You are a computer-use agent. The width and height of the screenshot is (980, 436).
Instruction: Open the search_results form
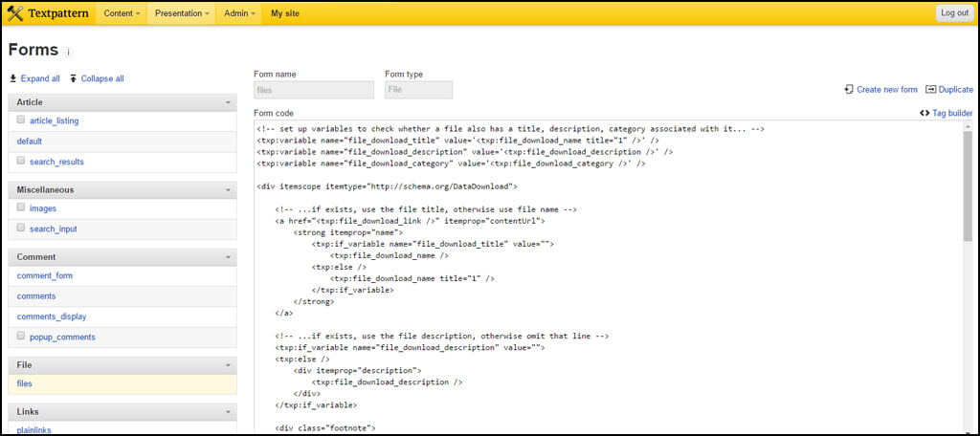click(x=56, y=162)
